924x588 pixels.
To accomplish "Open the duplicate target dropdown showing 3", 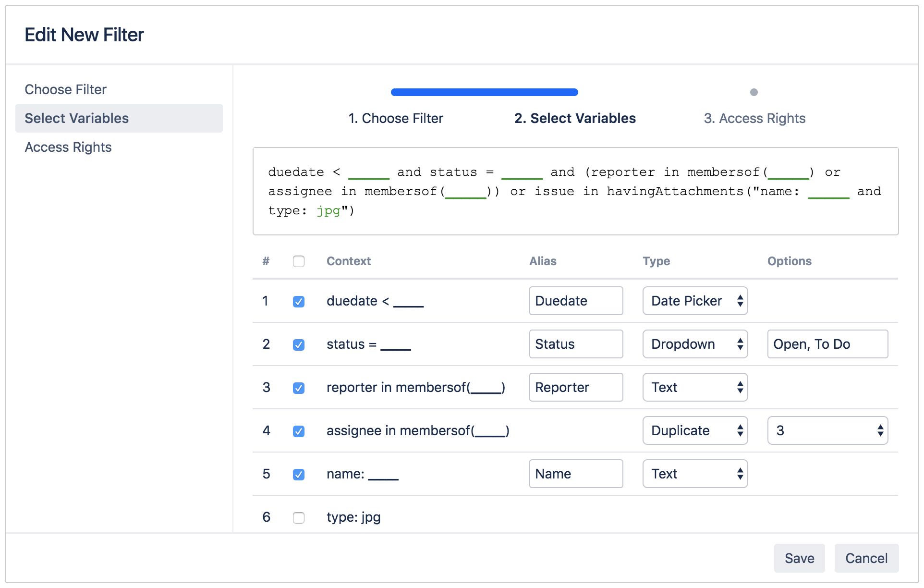I will point(827,430).
